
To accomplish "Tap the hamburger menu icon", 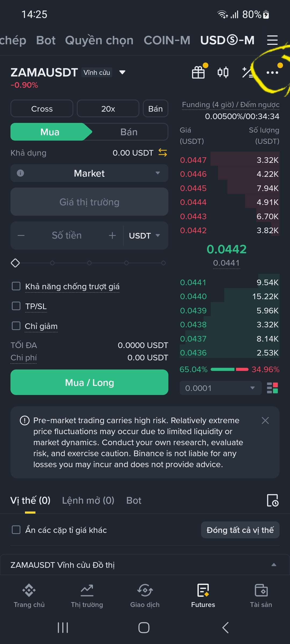I will 272,40.
